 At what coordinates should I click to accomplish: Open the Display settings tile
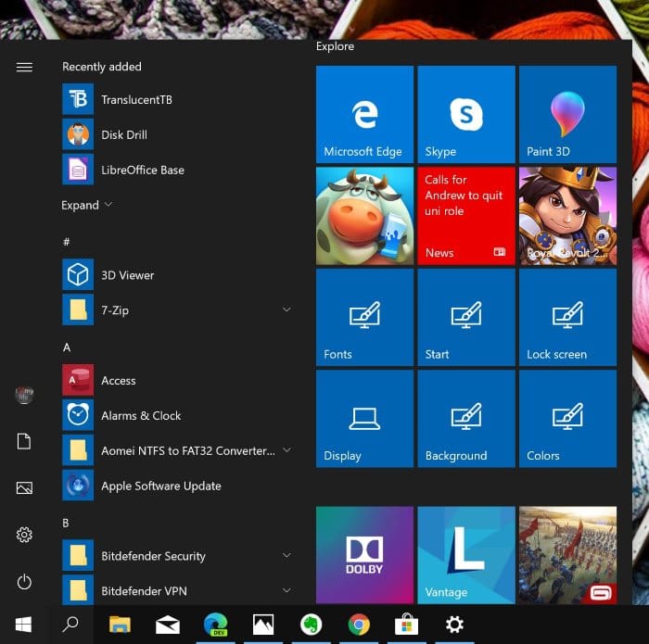[364, 419]
